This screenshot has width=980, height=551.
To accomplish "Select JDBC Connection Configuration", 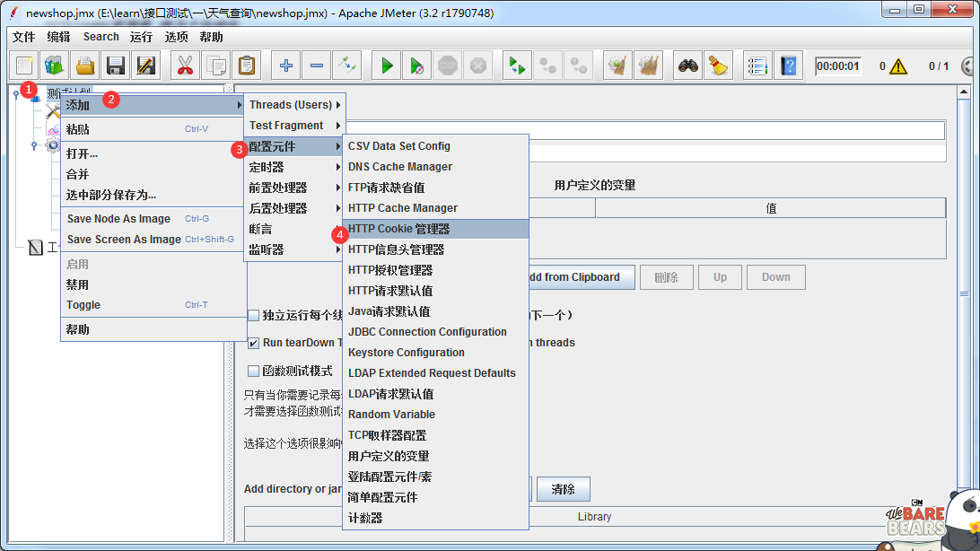I will click(435, 332).
